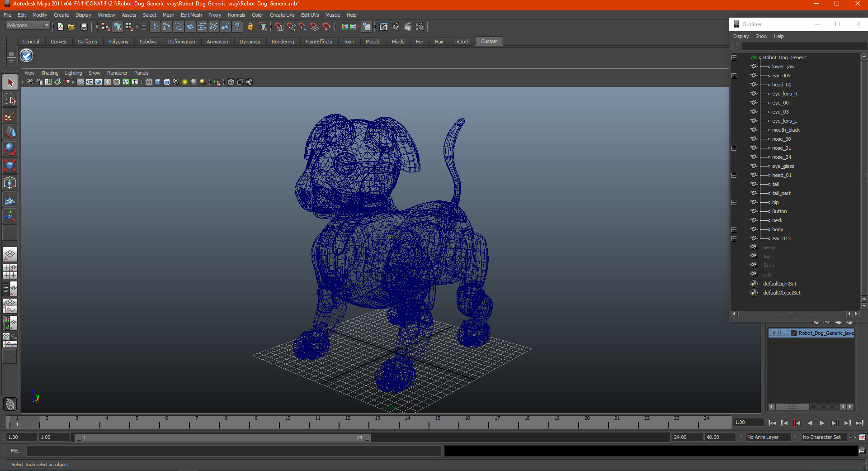Expand the nose_01 node

coord(734,148)
